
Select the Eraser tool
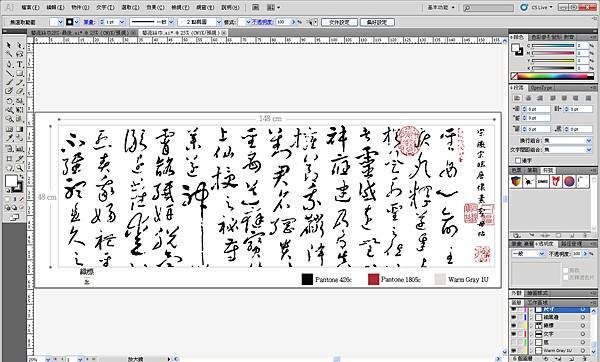pos(20,91)
